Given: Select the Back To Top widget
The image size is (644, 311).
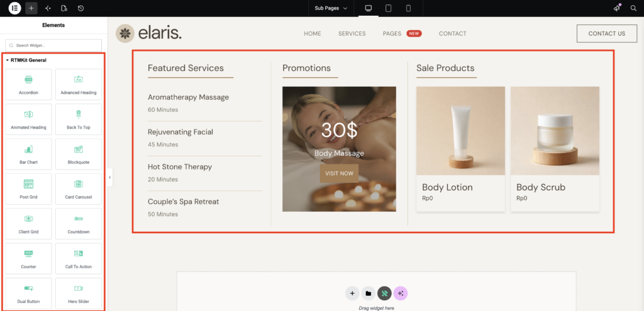Looking at the screenshot, I should 79,119.
